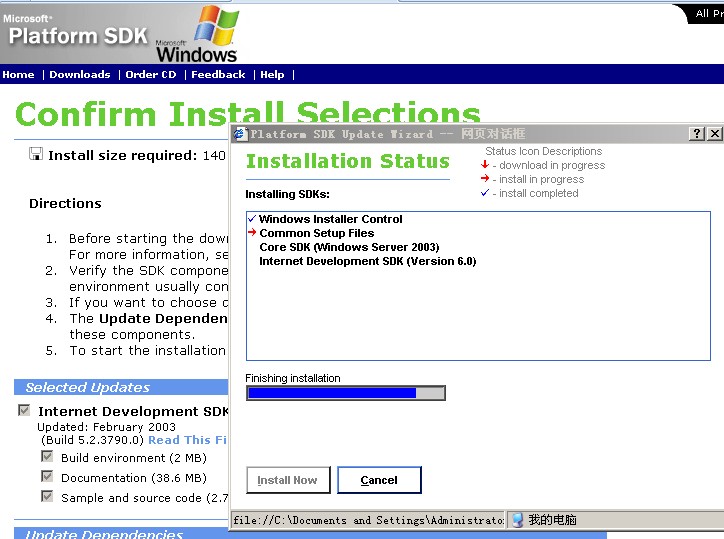The image size is (724, 539).
Task: Open the Read This First link
Action: point(187,440)
